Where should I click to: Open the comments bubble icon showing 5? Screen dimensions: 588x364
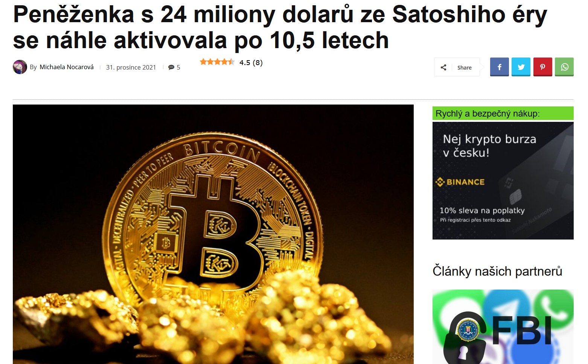(x=171, y=67)
